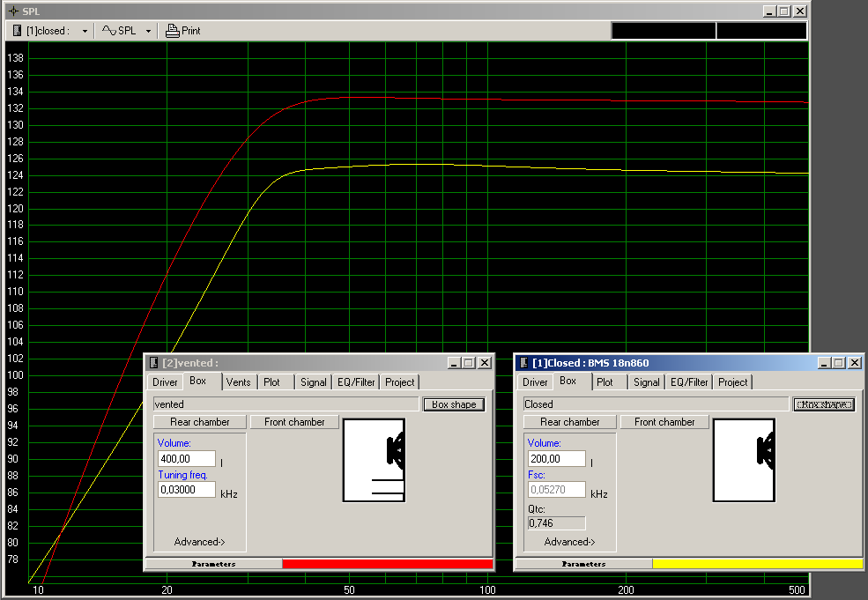Select Box tab in Closed window

568,381
